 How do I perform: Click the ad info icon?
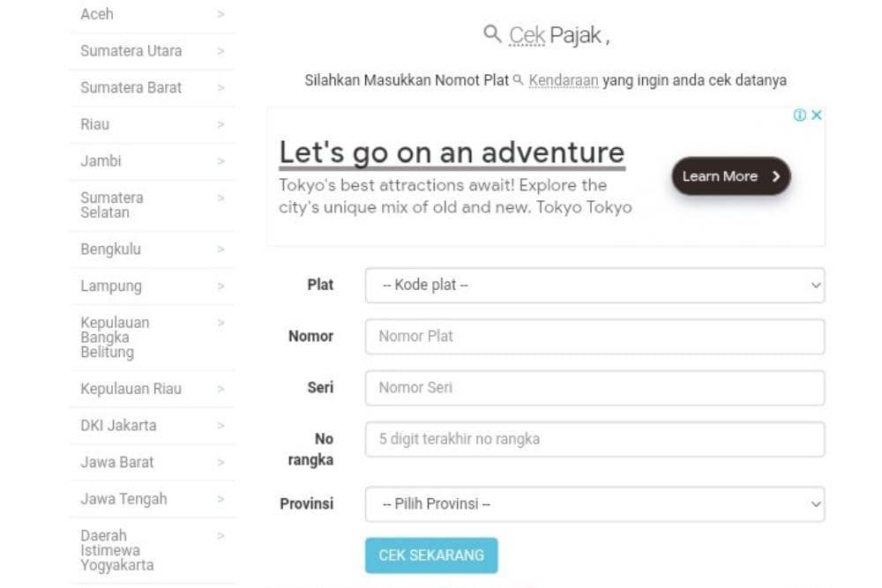(x=800, y=115)
